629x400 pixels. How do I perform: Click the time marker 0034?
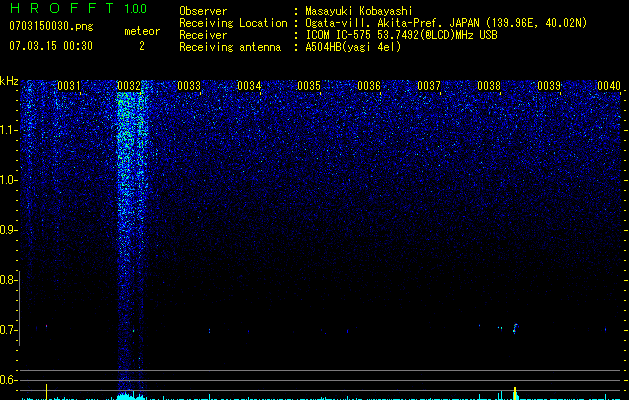(249, 86)
